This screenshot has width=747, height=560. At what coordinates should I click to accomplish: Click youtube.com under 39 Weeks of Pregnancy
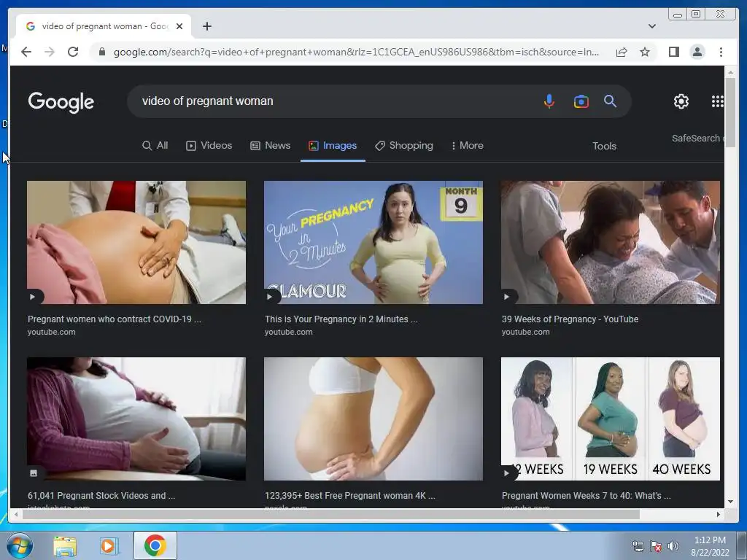click(525, 332)
